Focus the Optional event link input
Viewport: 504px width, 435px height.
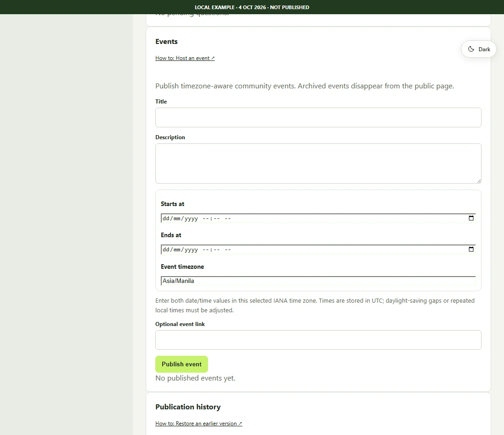pos(318,340)
